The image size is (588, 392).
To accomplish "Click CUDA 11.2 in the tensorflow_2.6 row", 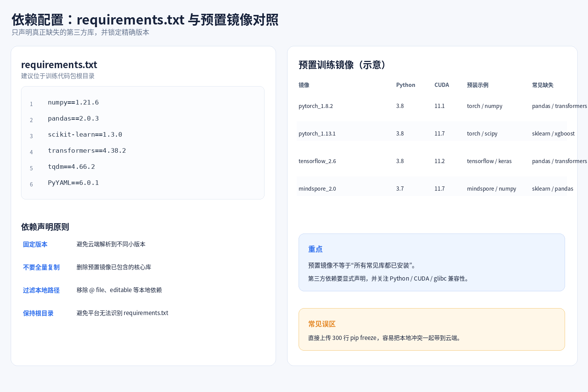I will tap(439, 161).
